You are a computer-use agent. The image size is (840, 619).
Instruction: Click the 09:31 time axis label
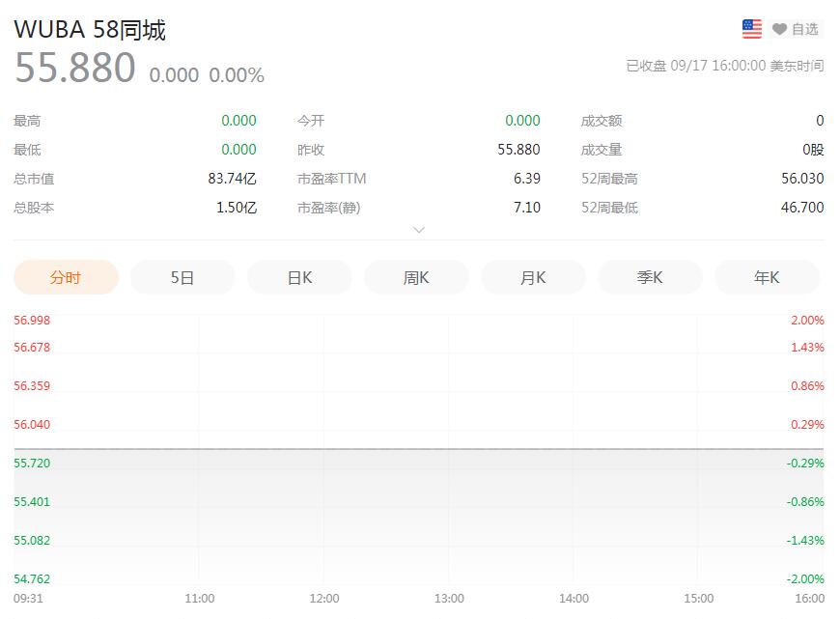pos(28,598)
